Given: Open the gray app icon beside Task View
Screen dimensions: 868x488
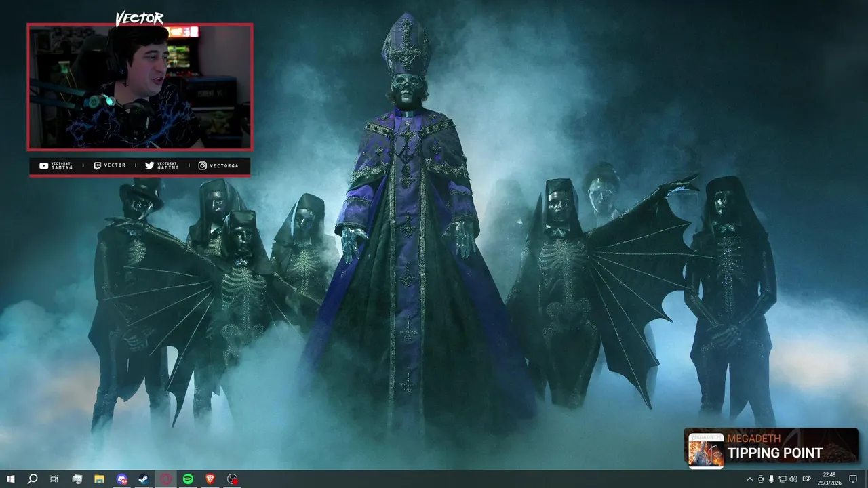Looking at the screenshot, I should tap(77, 479).
